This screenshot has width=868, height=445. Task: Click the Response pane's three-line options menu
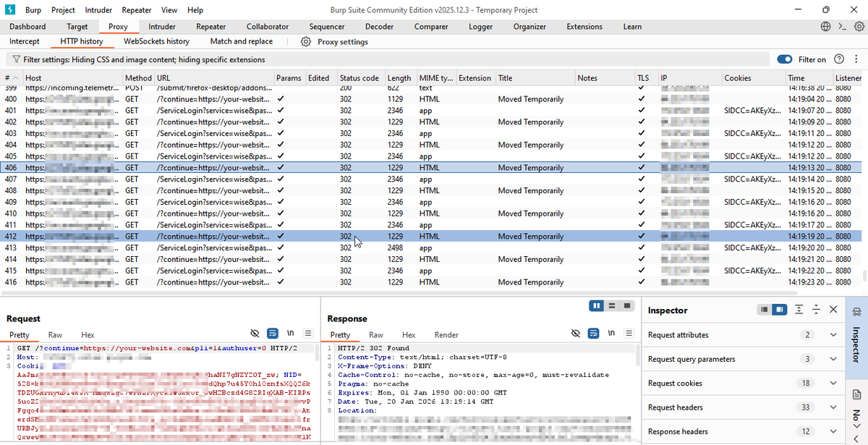(629, 334)
